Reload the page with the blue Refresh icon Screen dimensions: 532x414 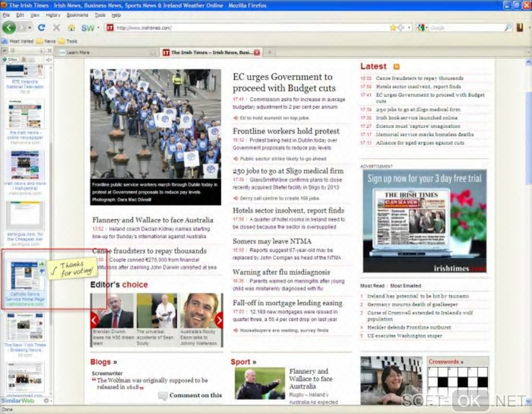pyautogui.click(x=41, y=28)
